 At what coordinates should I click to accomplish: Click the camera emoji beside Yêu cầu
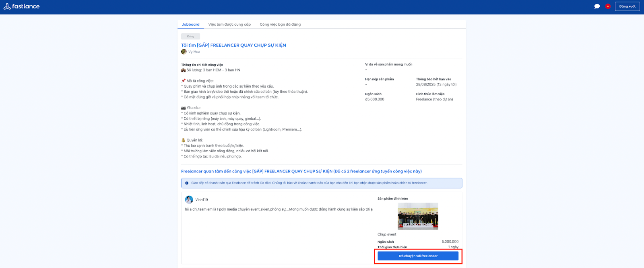coord(184,108)
